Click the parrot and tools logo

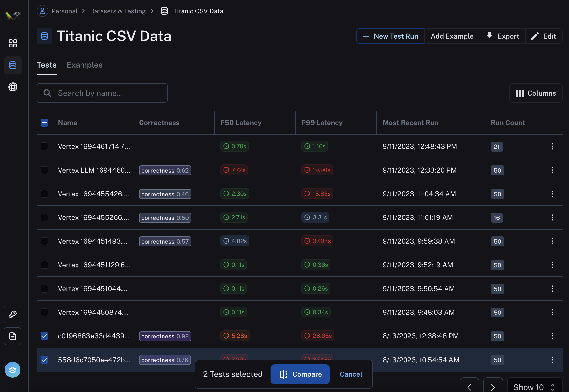click(x=13, y=16)
